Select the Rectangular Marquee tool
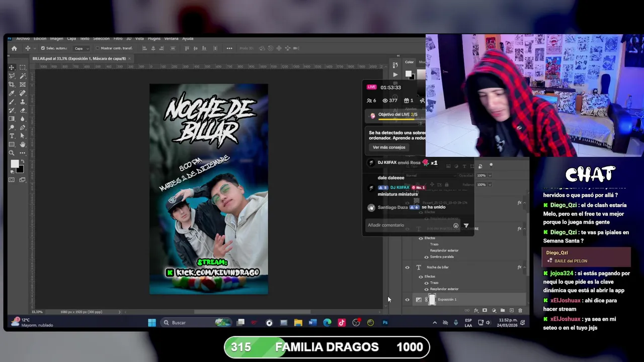This screenshot has height=362, width=644. coord(23,67)
